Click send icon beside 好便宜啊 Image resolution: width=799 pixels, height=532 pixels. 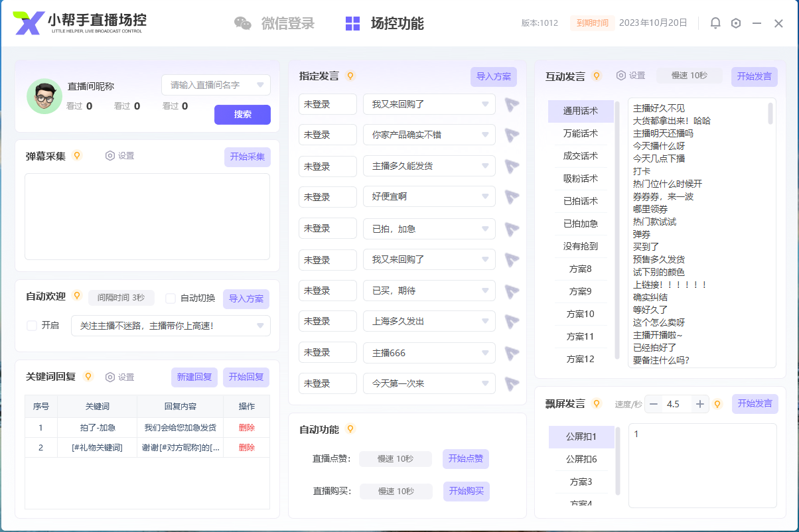[511, 197]
